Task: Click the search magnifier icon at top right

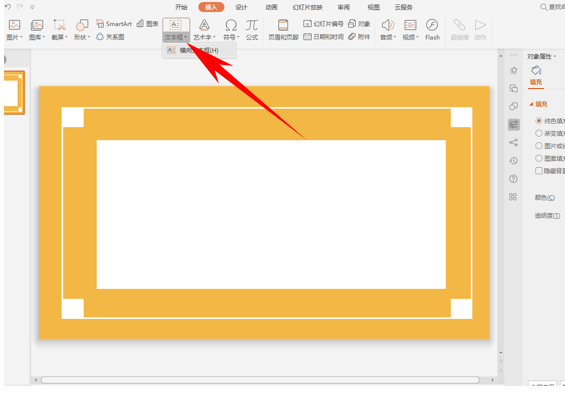Action: (543, 7)
